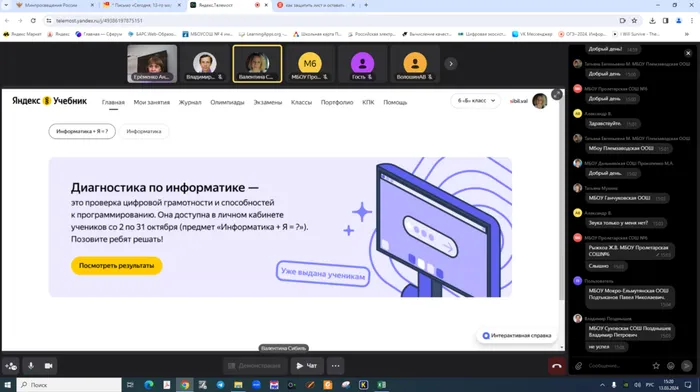Switch to the Письмо «Сегодня» browser tab
Viewport: 700px width, 392px height.
142,5
